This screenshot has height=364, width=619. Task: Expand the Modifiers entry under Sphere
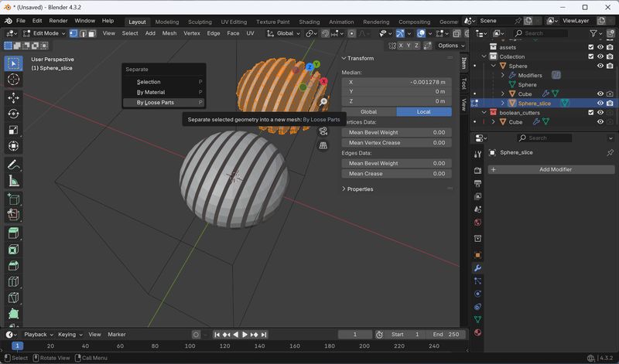pyautogui.click(x=502, y=75)
